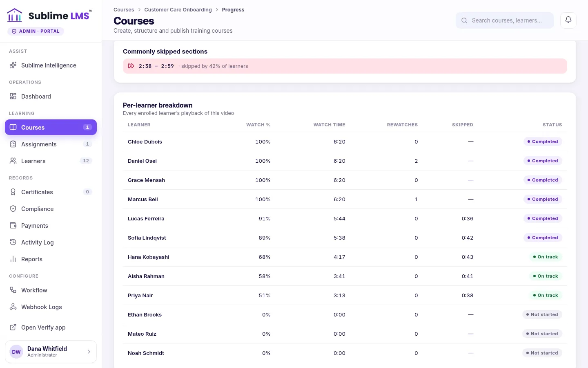Screen dimensions: 588x368
Task: Click the Courses book icon
Action: pyautogui.click(x=13, y=127)
